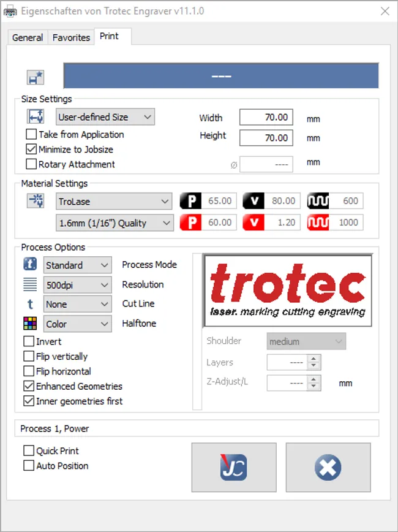Screen dimensions: 398x532
Task: Click the red cut frequency wave icon
Action: pos(318,222)
